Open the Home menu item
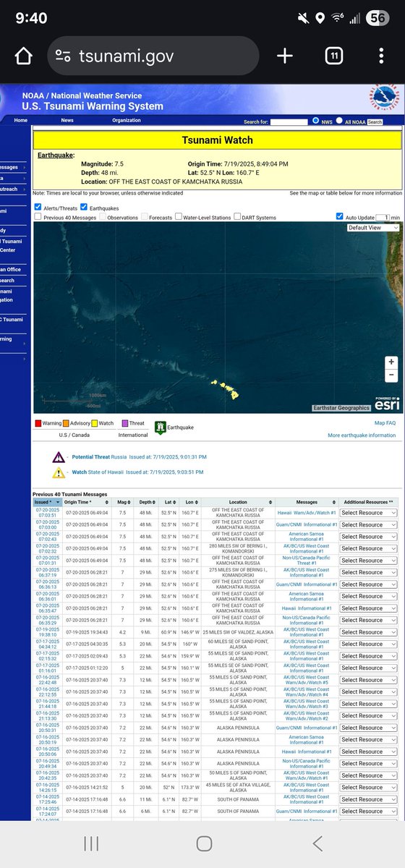405x868 pixels. pyautogui.click(x=20, y=121)
